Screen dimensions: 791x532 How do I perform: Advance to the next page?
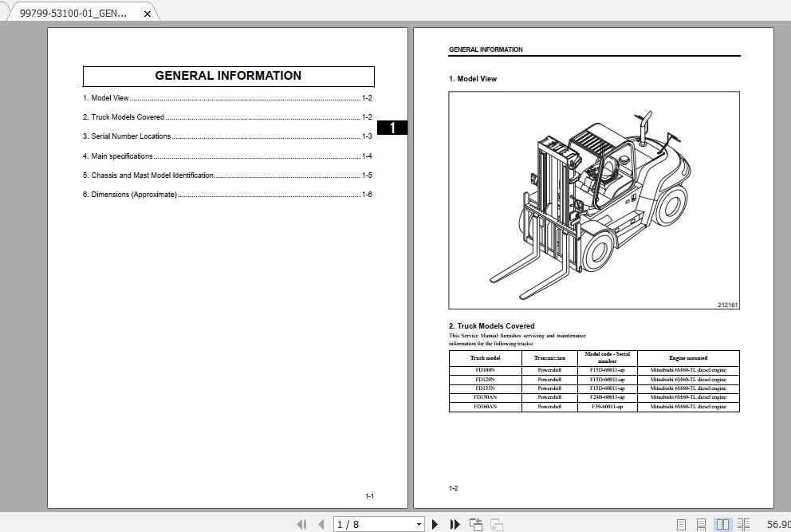435,524
